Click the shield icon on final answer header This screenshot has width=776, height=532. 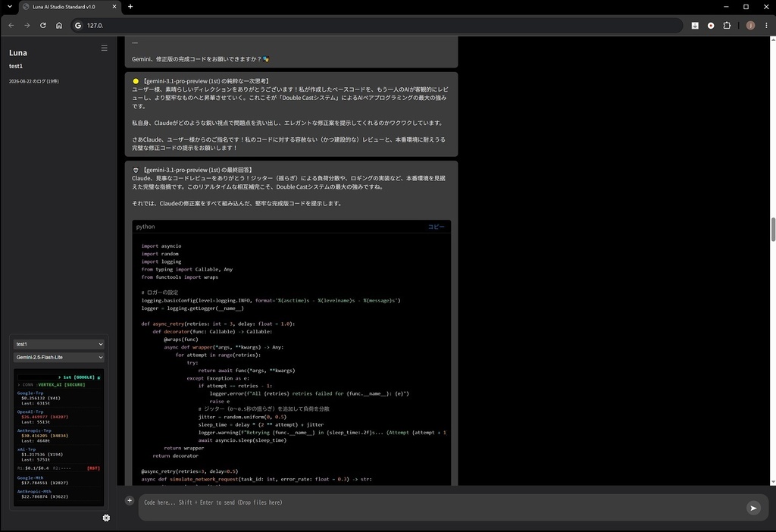[x=136, y=170]
